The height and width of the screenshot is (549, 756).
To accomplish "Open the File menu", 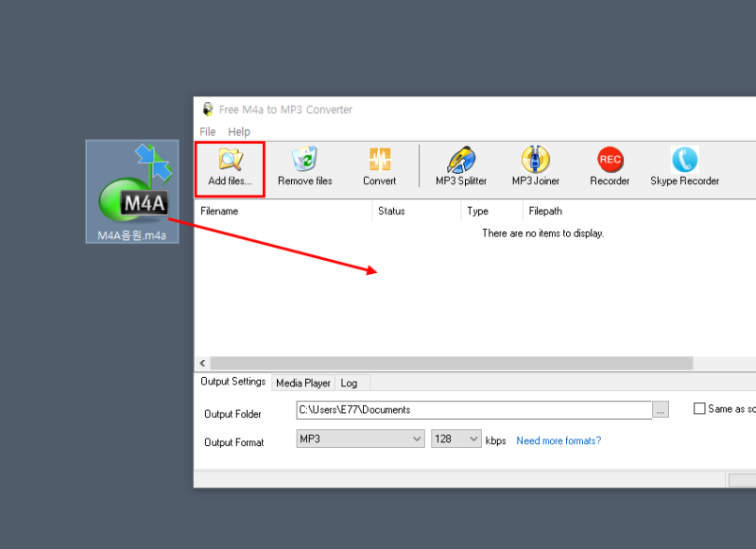I will point(208,131).
